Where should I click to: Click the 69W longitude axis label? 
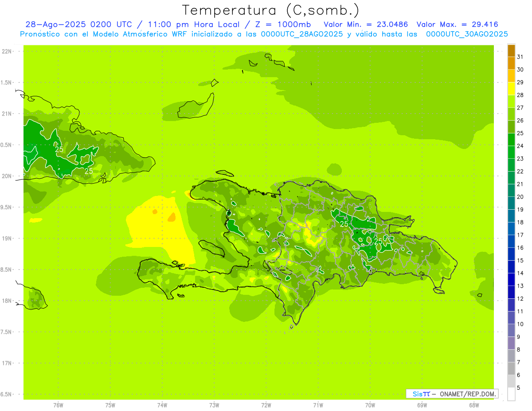click(422, 405)
